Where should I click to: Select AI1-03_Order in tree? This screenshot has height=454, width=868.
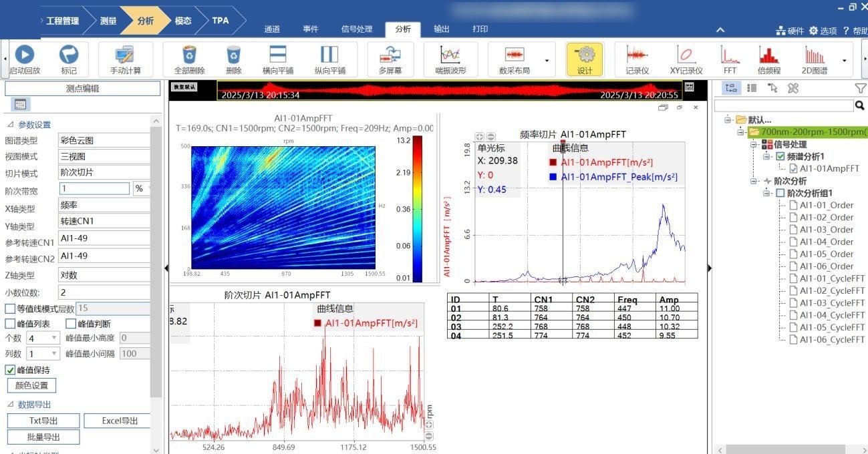pyautogui.click(x=826, y=230)
